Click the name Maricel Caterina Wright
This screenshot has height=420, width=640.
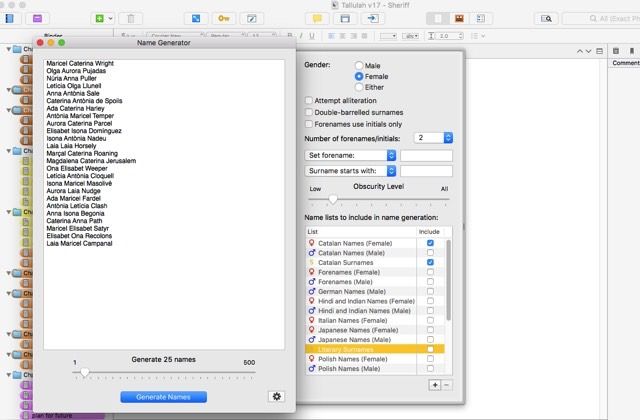coord(80,63)
